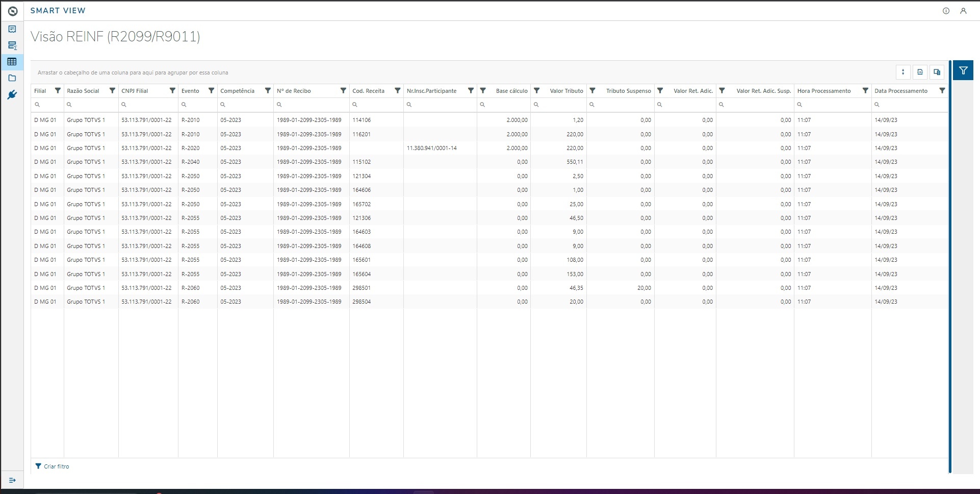This screenshot has height=494, width=980.
Task: Click the Competência search field
Action: pyautogui.click(x=245, y=105)
